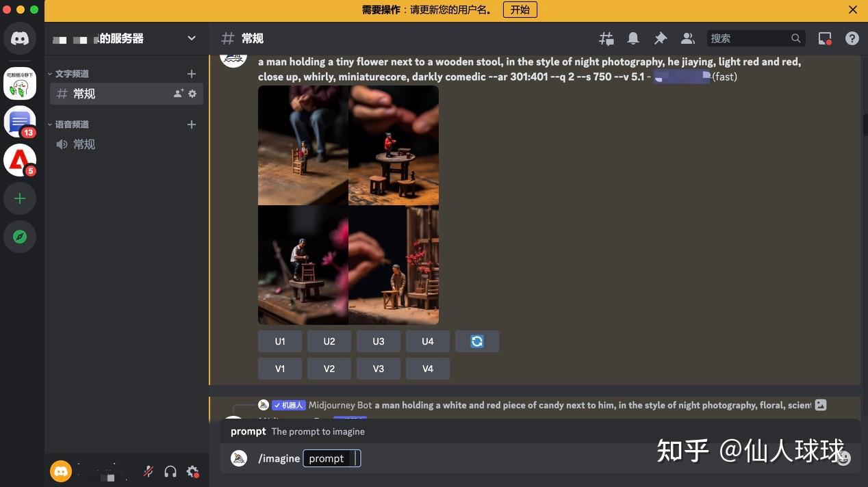
Task: Deafen audio with the headphone icon
Action: coord(170,471)
